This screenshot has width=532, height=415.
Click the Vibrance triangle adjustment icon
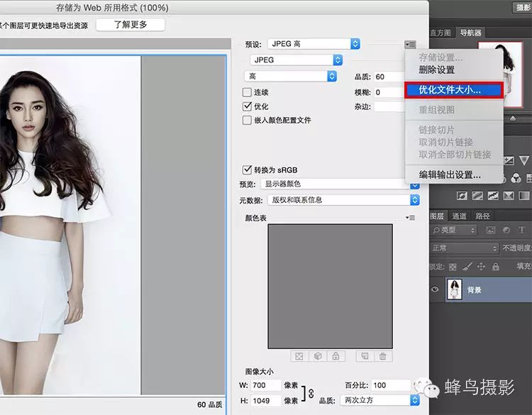coord(524,160)
